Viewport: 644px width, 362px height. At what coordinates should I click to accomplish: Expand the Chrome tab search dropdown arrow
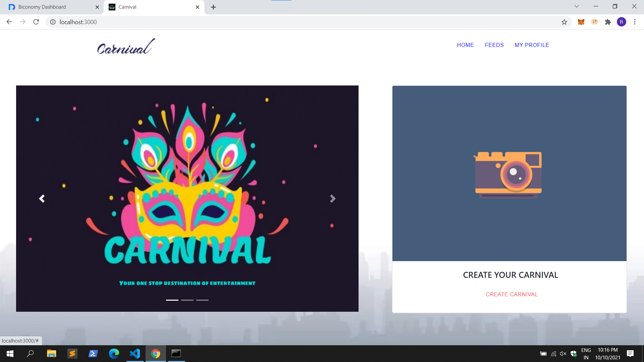(x=577, y=6)
